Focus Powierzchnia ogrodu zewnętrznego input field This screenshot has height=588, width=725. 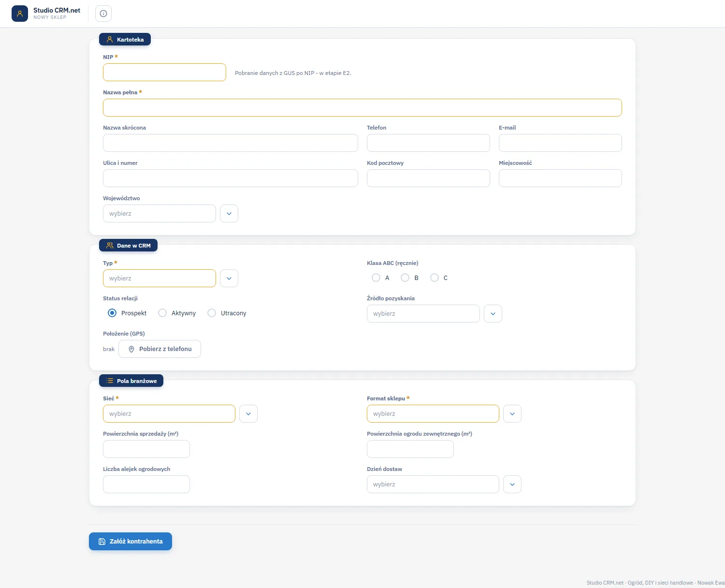(410, 449)
